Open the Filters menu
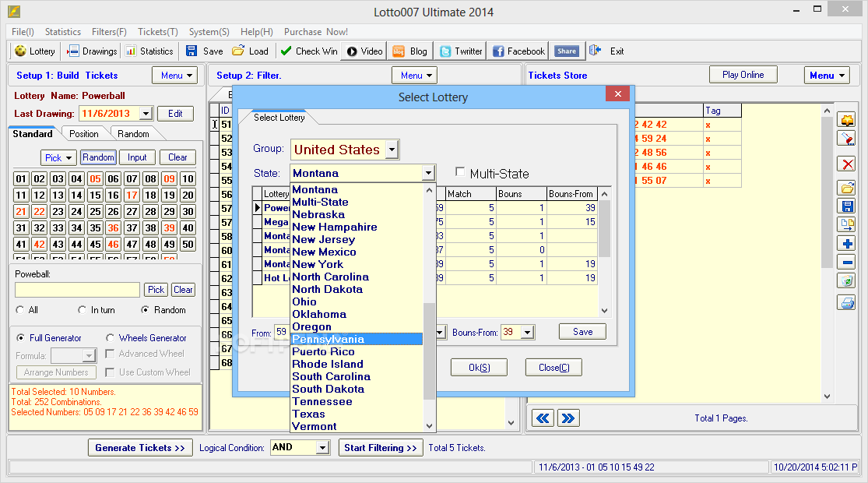Viewport: 868px width, 483px height. 109,32
